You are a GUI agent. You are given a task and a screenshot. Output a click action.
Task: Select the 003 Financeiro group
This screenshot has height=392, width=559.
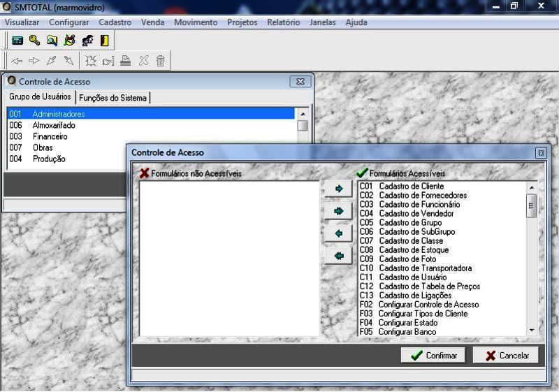pyautogui.click(x=151, y=136)
